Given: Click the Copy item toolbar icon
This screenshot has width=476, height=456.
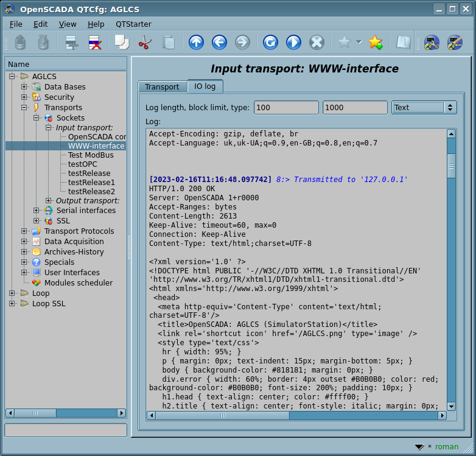Looking at the screenshot, I should [x=122, y=43].
